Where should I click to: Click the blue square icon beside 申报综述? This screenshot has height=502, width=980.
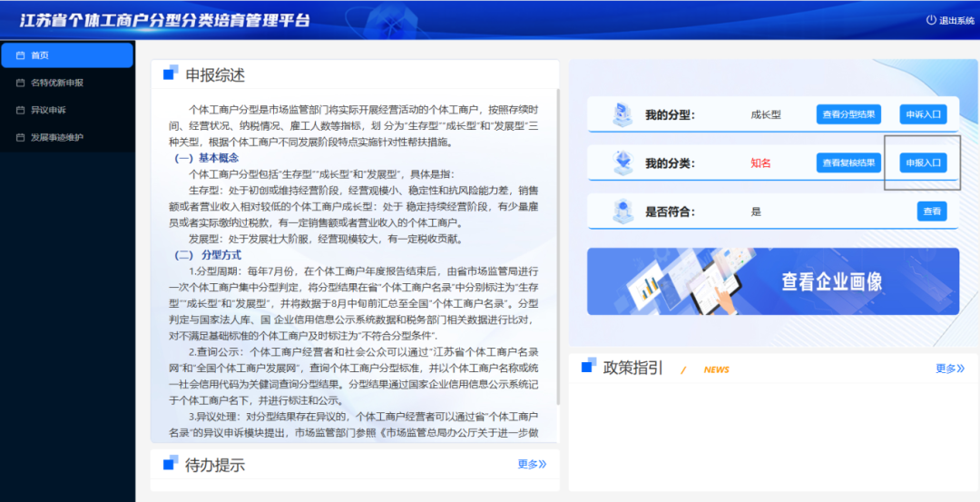170,74
